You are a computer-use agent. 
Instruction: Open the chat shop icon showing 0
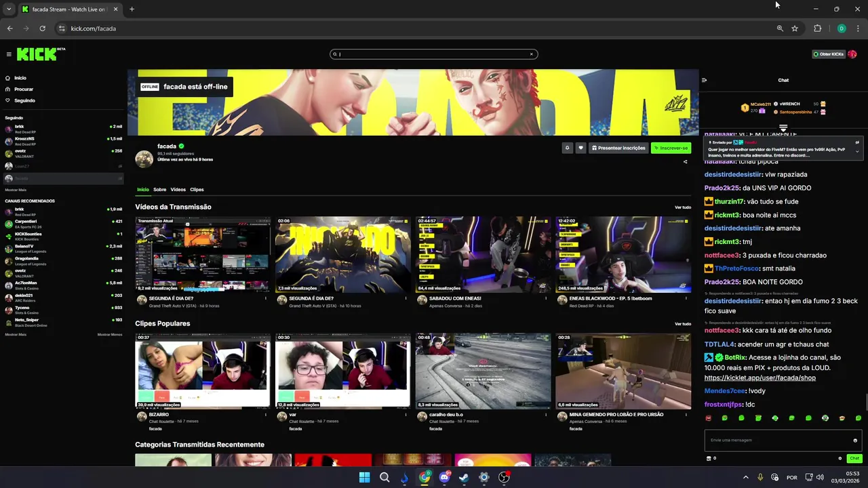pyautogui.click(x=711, y=459)
